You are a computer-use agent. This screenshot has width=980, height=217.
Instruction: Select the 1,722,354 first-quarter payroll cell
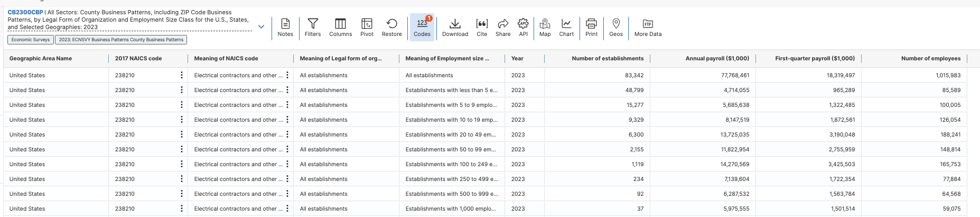[x=808, y=179]
